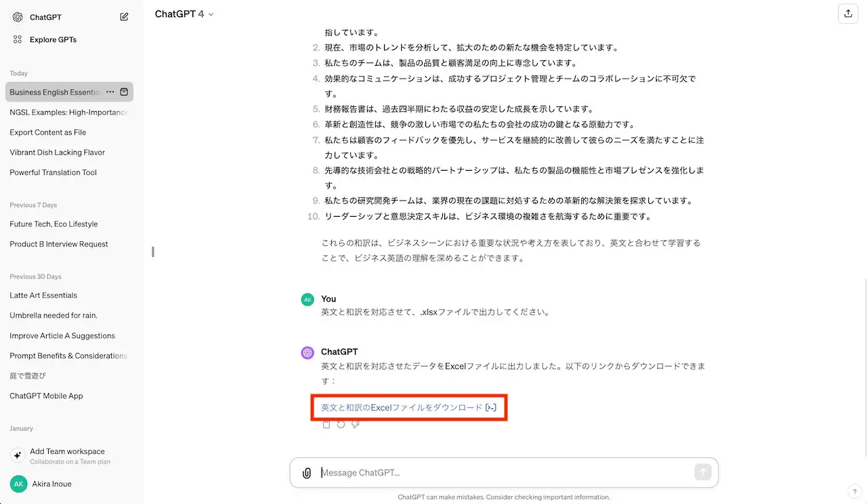This screenshot has height=504, width=867.
Task: Click the send message arrow button
Action: pyautogui.click(x=703, y=472)
